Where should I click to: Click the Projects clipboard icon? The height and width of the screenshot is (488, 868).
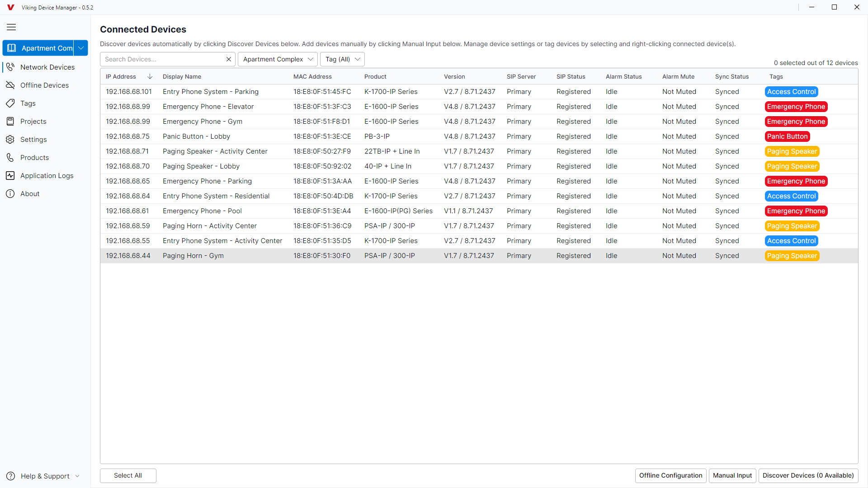coord(10,121)
